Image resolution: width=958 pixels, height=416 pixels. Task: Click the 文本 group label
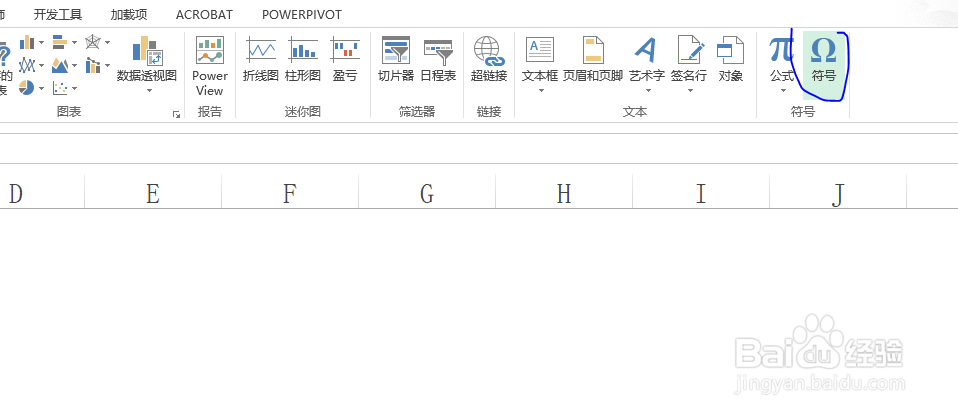pyautogui.click(x=635, y=112)
